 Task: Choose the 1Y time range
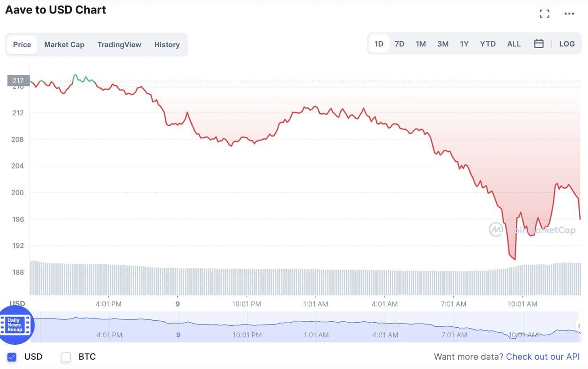pyautogui.click(x=464, y=44)
